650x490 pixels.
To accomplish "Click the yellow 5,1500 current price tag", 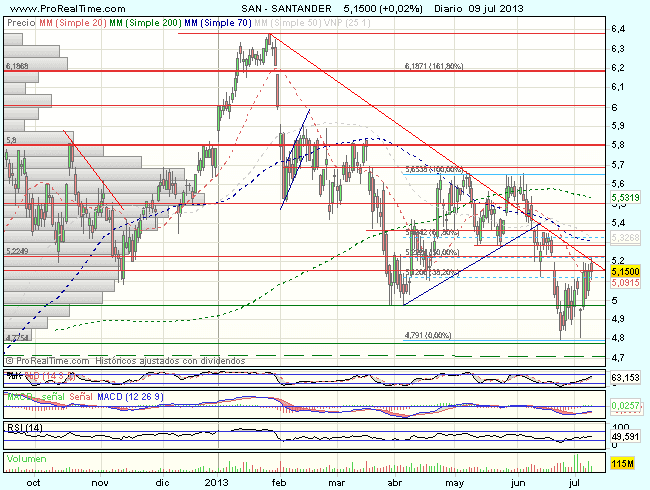I will click(624, 271).
